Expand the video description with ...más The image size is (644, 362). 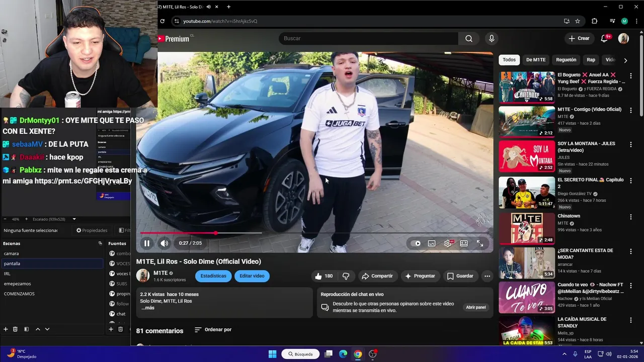point(147,308)
